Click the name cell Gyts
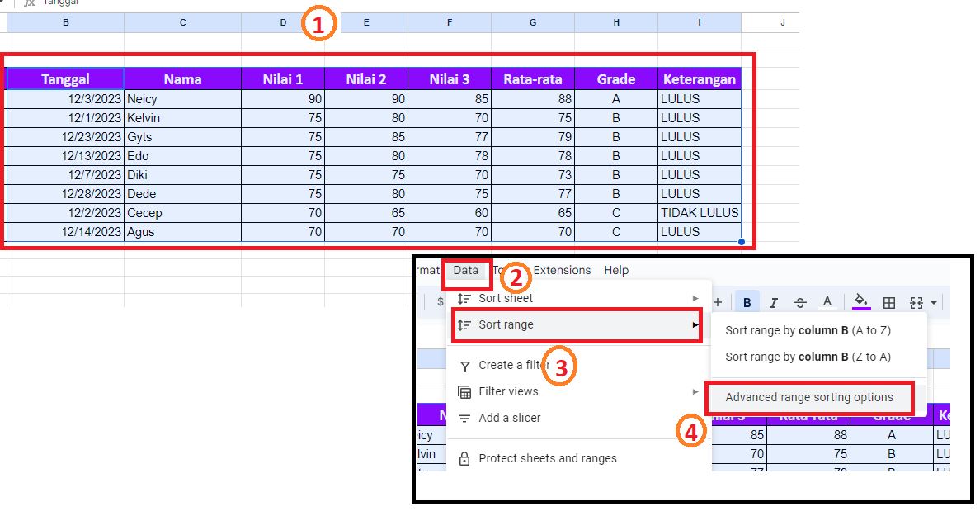Screen dimensions: 980x516 (182, 137)
